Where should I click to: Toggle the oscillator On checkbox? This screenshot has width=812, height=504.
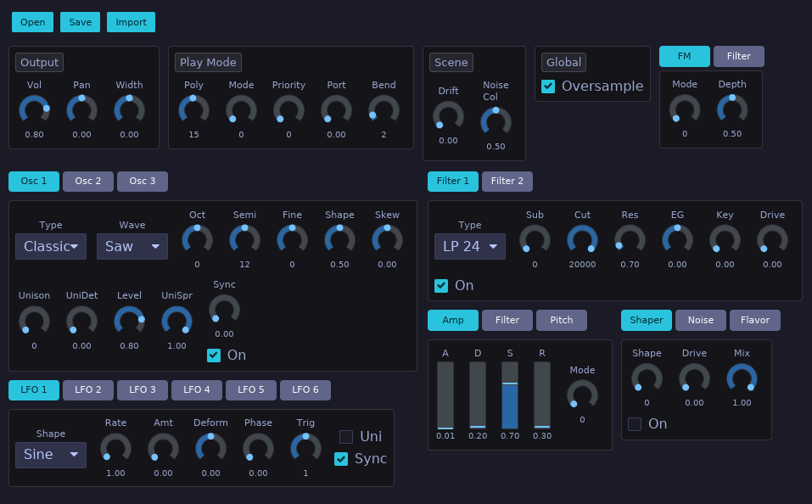tap(214, 356)
